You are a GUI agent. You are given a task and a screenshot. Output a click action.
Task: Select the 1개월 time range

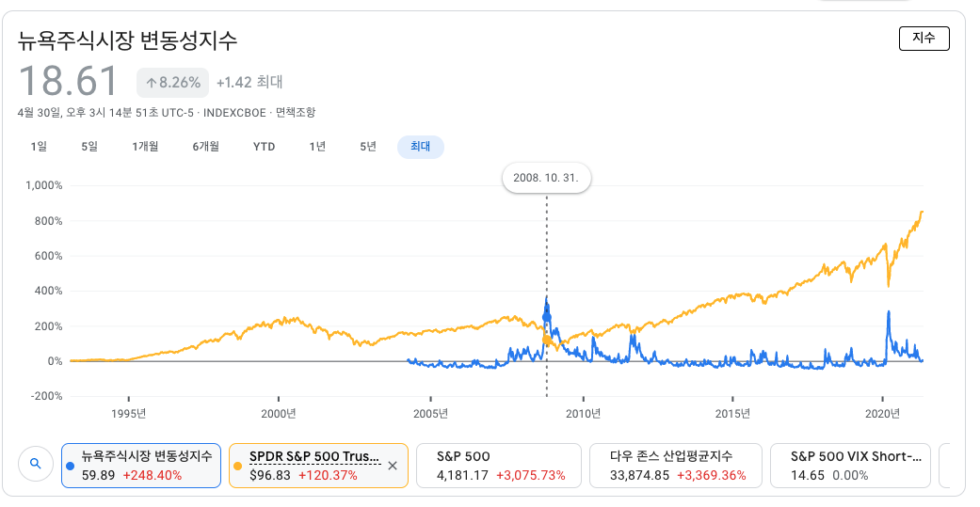145,147
